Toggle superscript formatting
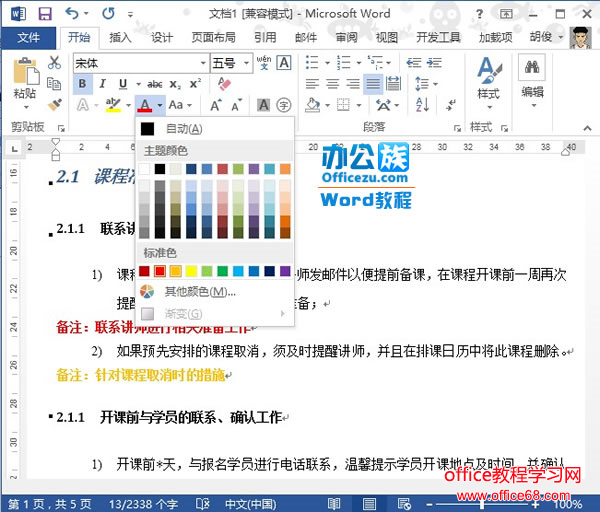The image size is (600, 512). coord(195,84)
